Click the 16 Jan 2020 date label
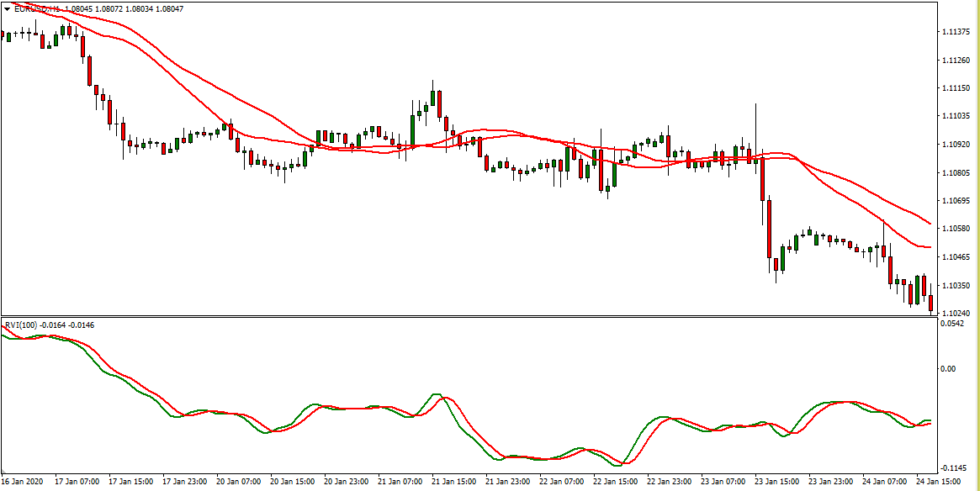980x491 pixels. click(22, 483)
